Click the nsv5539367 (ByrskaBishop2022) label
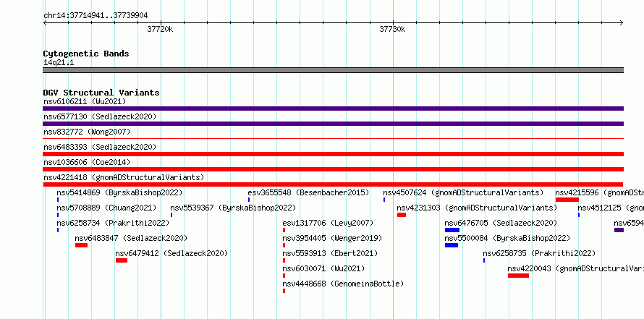The height and width of the screenshot is (319, 644). pos(233,208)
